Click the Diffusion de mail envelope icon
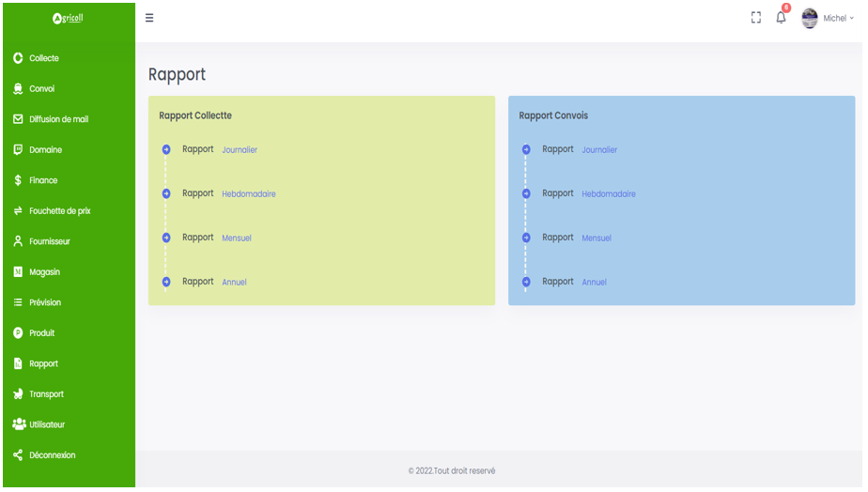The height and width of the screenshot is (492, 868). point(18,119)
